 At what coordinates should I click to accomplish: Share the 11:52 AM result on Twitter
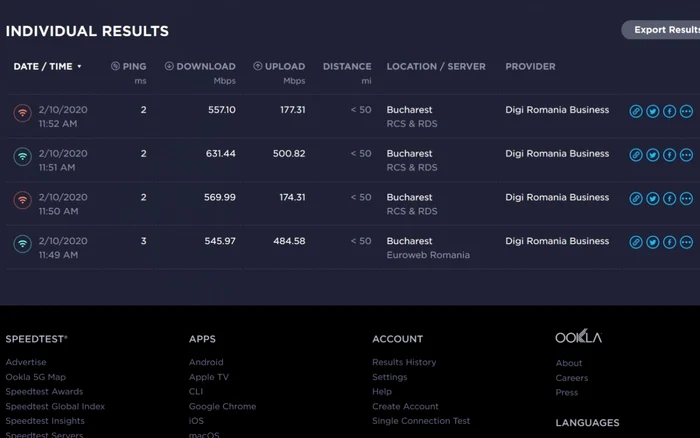pyautogui.click(x=653, y=111)
